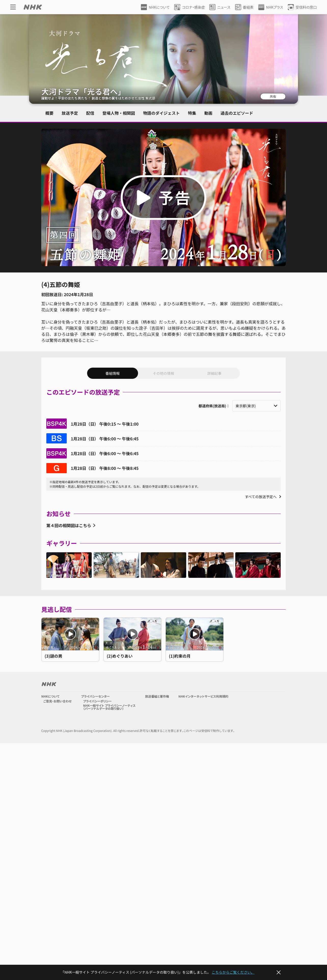The width and height of the screenshot is (327, 980).
Task: Select 物語のダイジェスト navigation tab
Action: (x=161, y=113)
